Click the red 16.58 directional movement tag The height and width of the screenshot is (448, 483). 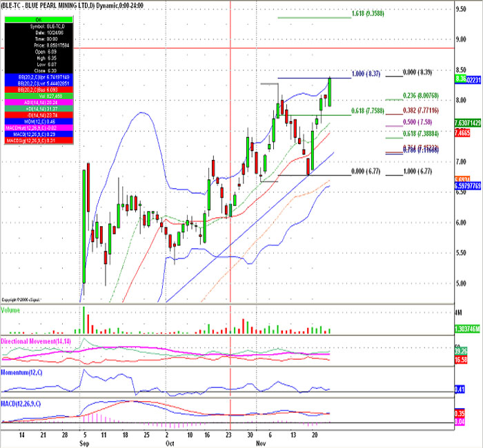(x=461, y=360)
